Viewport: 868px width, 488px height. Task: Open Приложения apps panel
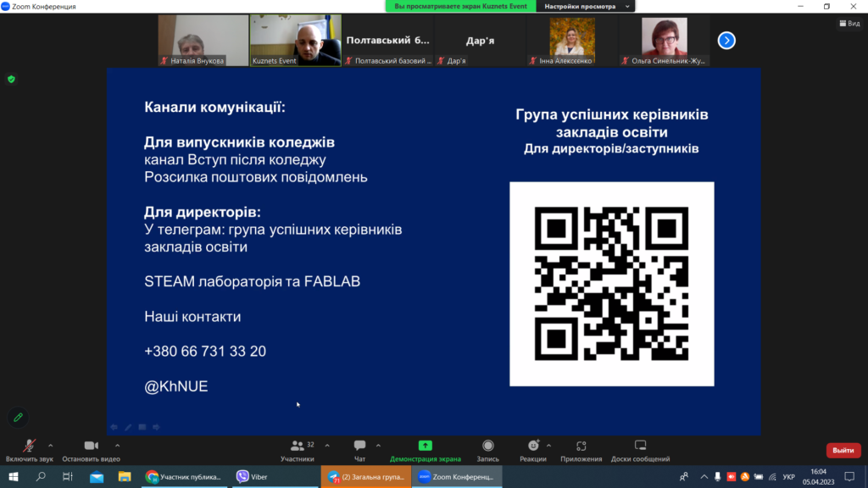coord(581,451)
